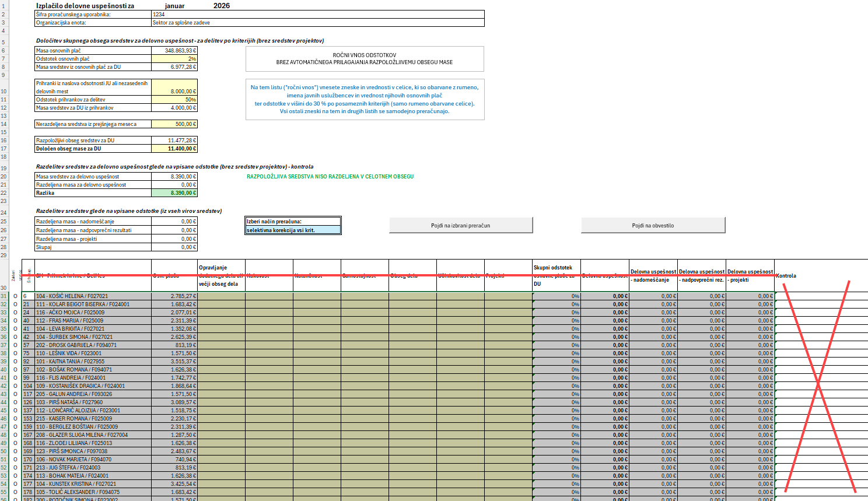The width and height of the screenshot is (868, 501).
Task: Select the 50% 'Odstotek prihrankov za delitev' cell
Action: click(x=174, y=100)
